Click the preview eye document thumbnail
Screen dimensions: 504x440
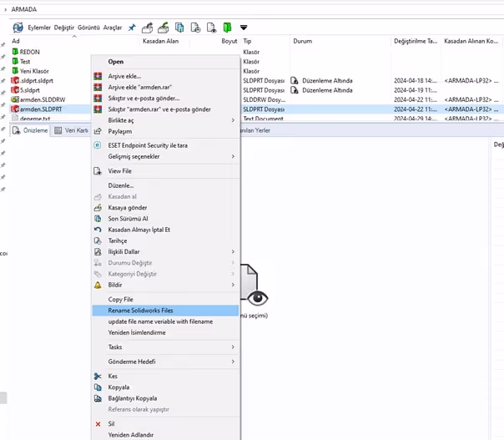click(x=255, y=285)
